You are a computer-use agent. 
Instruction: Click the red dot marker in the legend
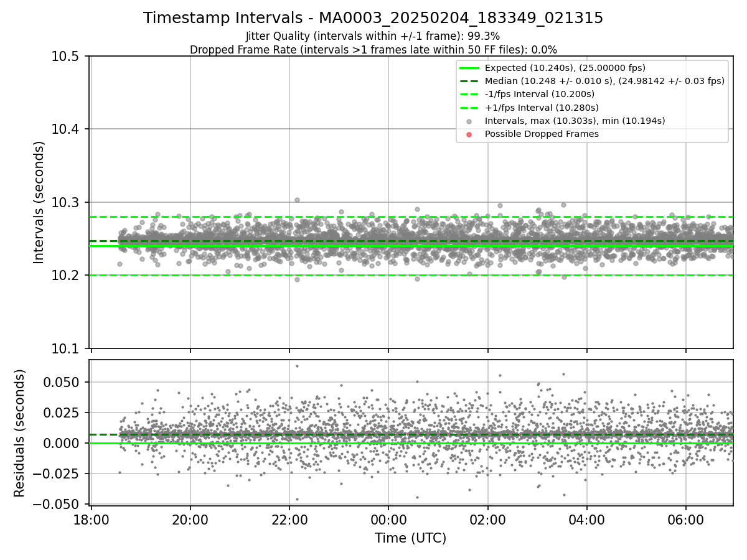(x=469, y=134)
